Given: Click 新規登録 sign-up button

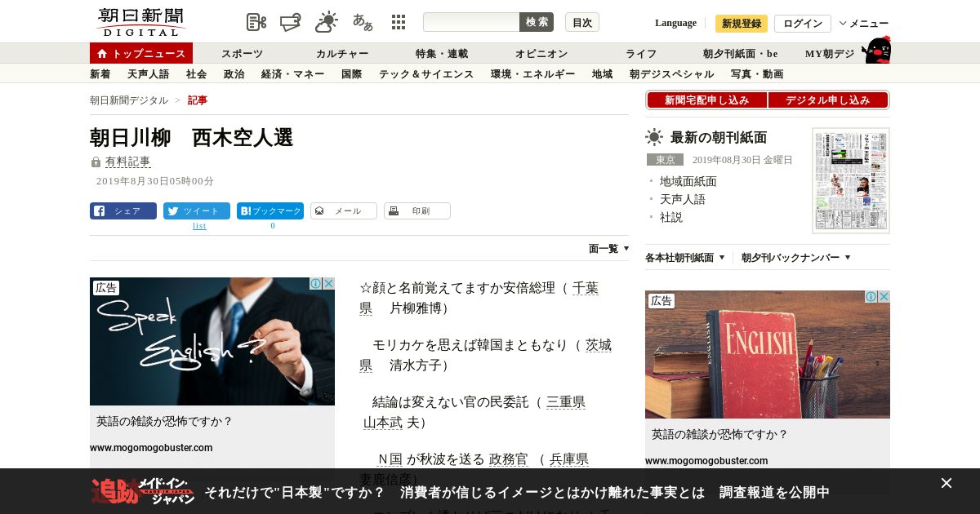Looking at the screenshot, I should 742,24.
